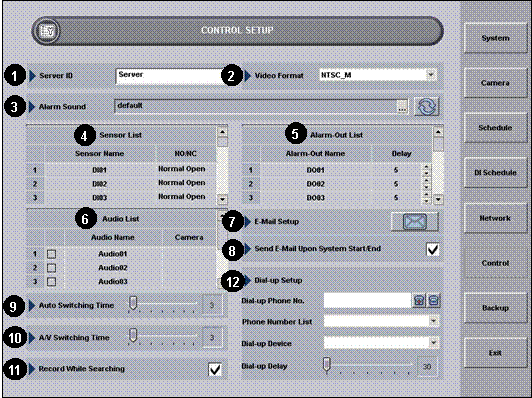Image resolution: width=532 pixels, height=398 pixels.
Task: Open the Phone Number List dropdown
Action: click(x=434, y=321)
